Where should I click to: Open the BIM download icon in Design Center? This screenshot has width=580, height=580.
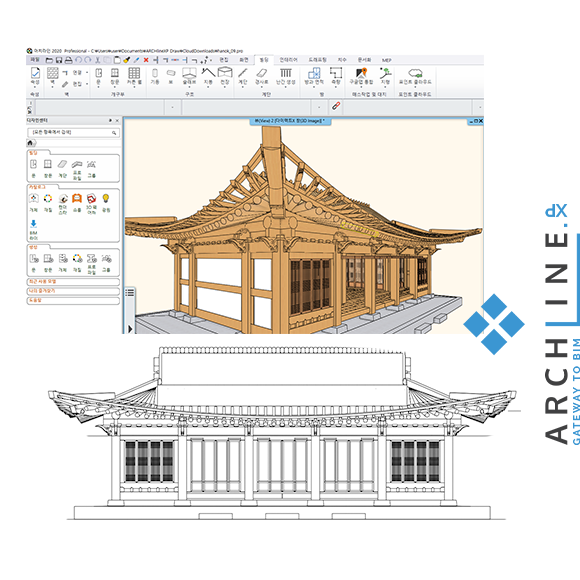coord(33,229)
